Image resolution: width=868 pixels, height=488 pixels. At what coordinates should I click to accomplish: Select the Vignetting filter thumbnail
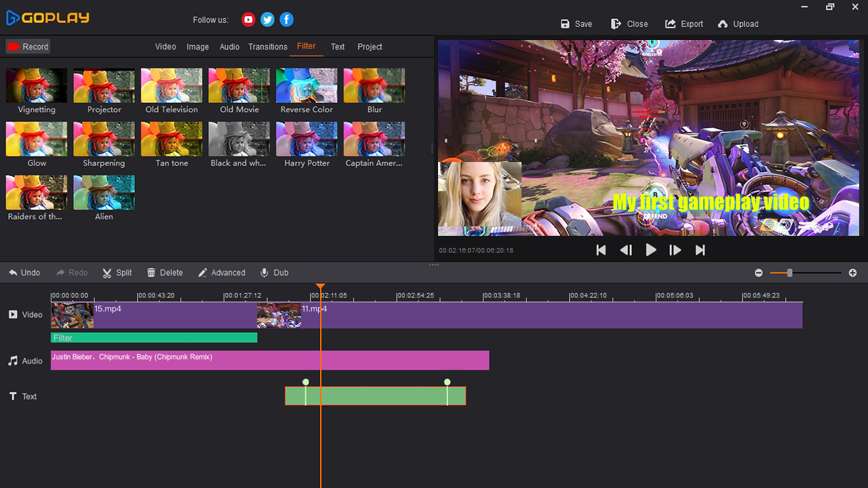coord(37,85)
